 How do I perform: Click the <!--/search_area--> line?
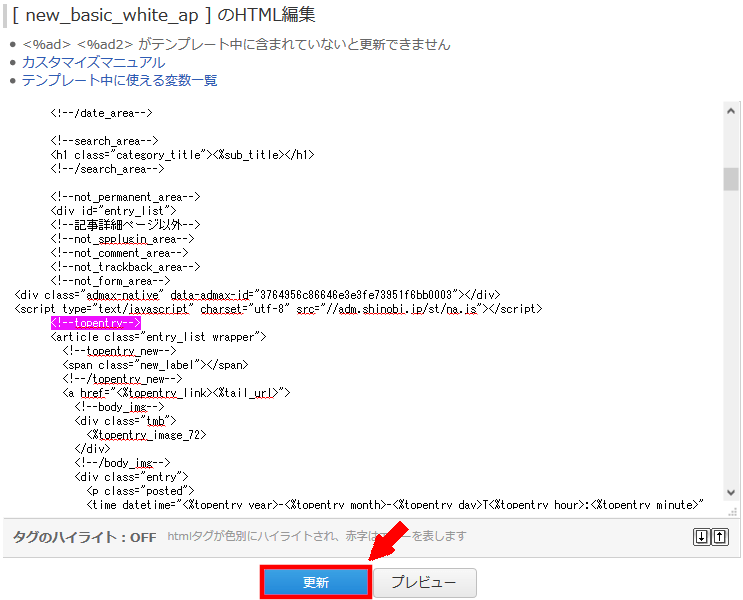pos(107,169)
